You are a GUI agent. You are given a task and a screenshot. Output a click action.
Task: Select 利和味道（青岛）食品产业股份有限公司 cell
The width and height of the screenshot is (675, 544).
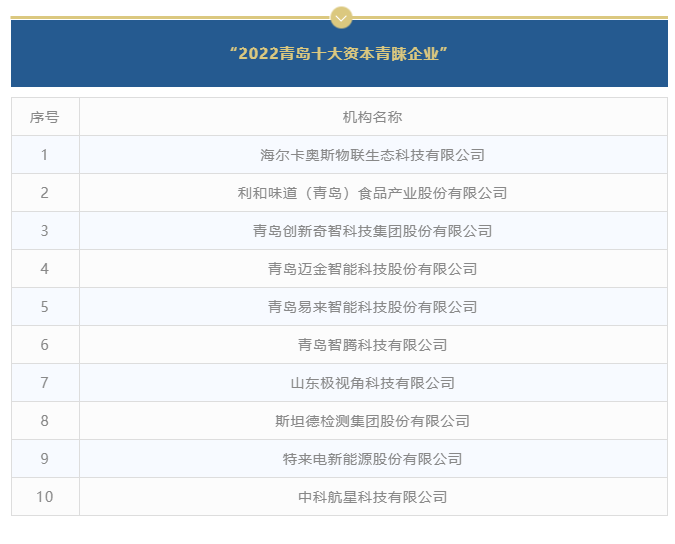pyautogui.click(x=373, y=193)
